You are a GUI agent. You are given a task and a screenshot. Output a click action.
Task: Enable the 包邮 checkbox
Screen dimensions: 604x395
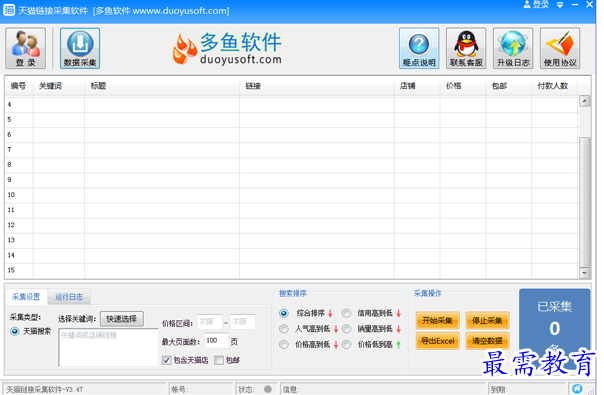pyautogui.click(x=219, y=360)
